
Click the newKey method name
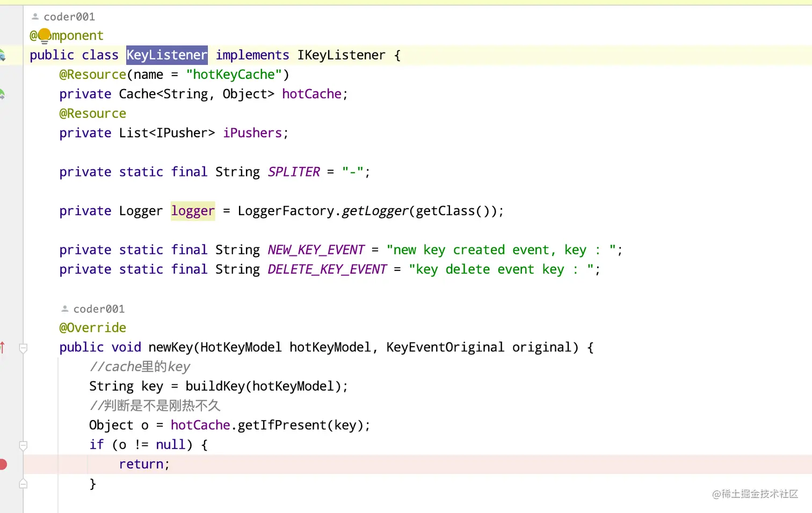[x=171, y=347]
